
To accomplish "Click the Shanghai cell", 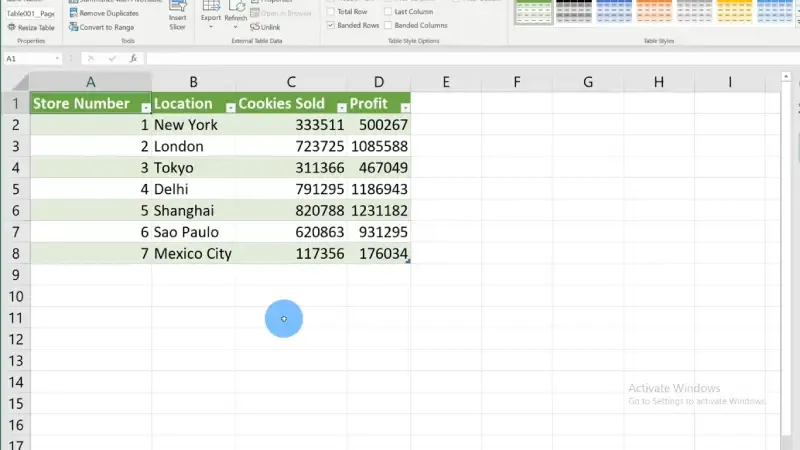I will pyautogui.click(x=193, y=211).
